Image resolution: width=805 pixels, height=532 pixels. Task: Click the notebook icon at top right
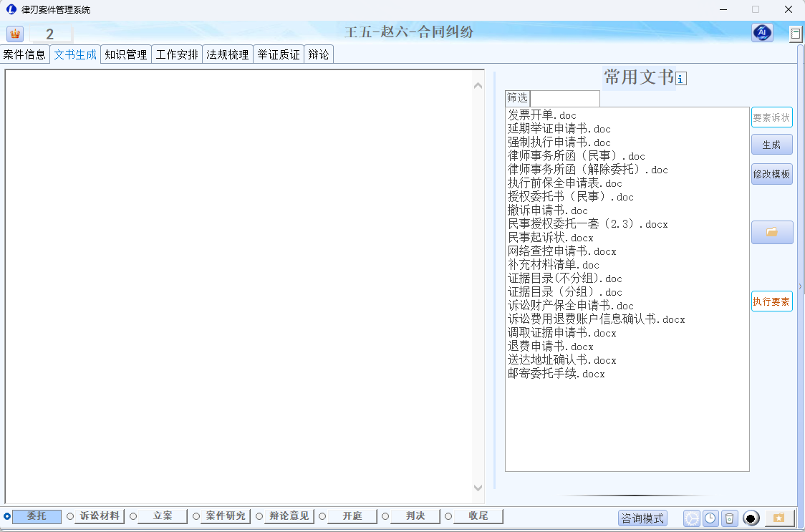point(795,34)
